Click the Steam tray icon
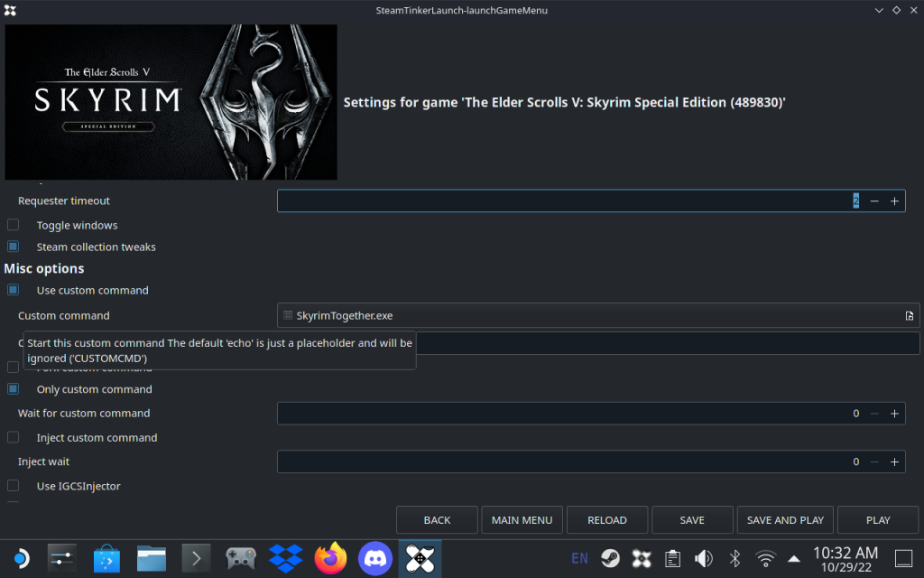 [610, 558]
